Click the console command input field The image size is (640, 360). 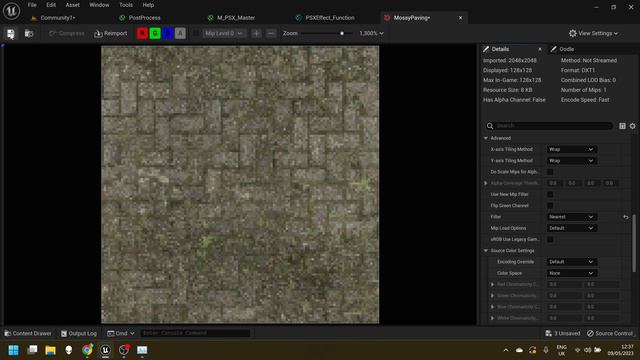click(x=195, y=333)
